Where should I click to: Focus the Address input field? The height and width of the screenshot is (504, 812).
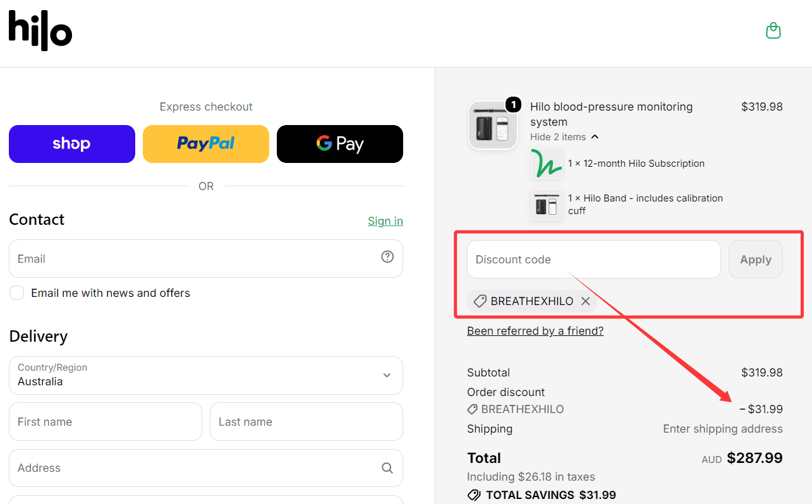pos(206,468)
